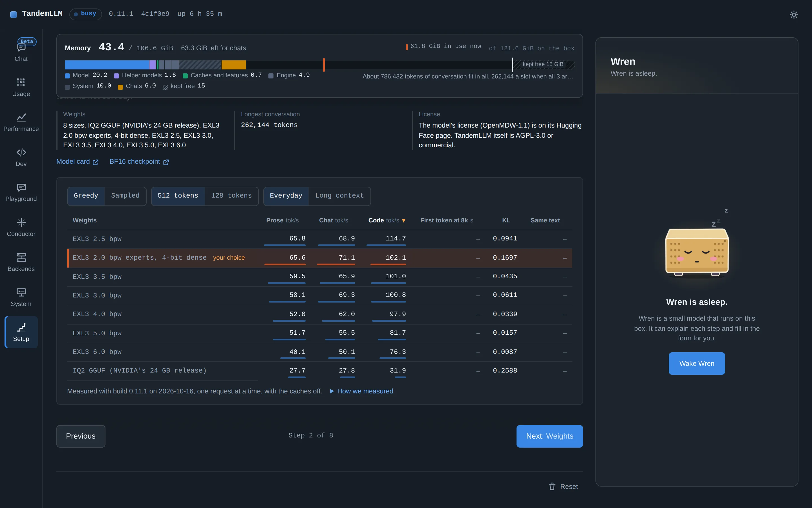Select the EXL3 4.0 bpw row
Screen dimensions: 812x508
(x=319, y=314)
